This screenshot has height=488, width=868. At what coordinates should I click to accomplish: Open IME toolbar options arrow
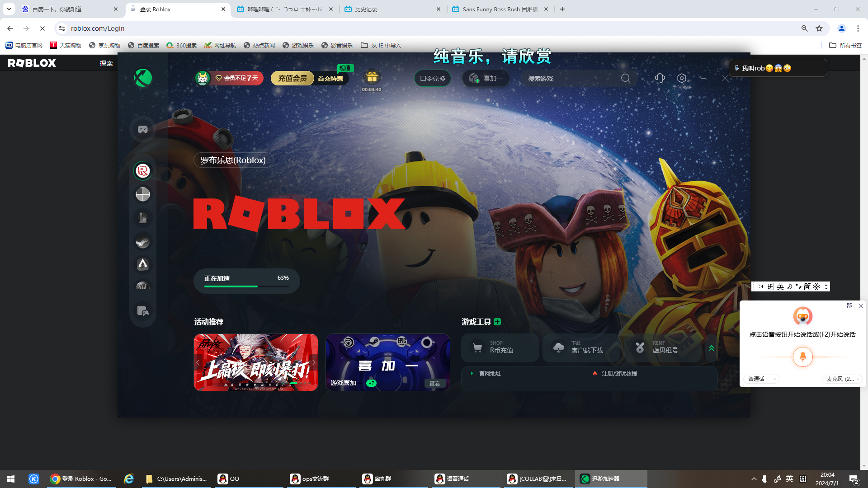pyautogui.click(x=826, y=286)
